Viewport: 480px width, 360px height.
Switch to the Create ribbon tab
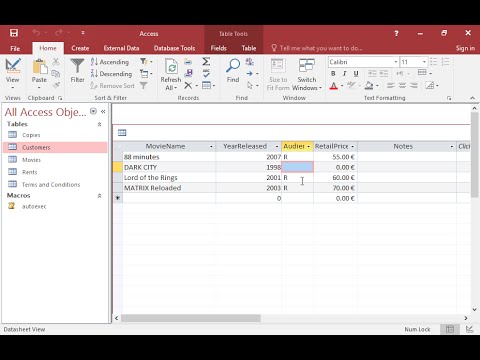[x=80, y=48]
